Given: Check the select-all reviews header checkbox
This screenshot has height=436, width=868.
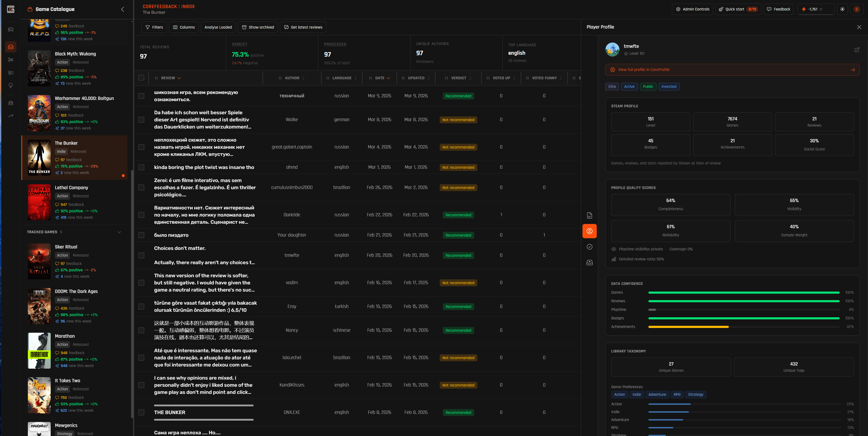Looking at the screenshot, I should click(141, 78).
